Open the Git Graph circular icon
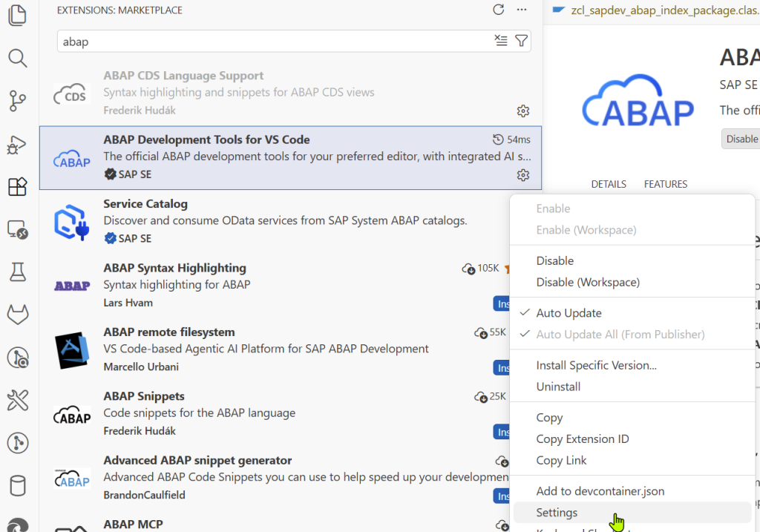Screen dimensions: 760x532 click(x=18, y=443)
